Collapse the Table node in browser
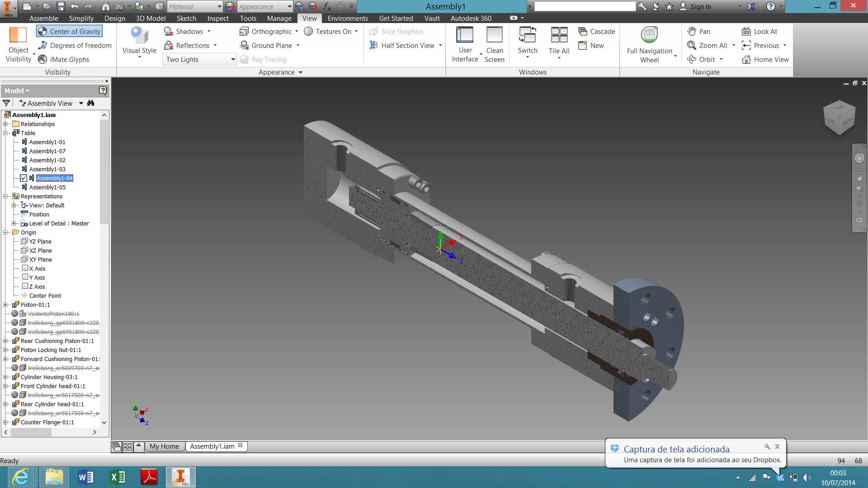Image resolution: width=868 pixels, height=488 pixels. point(5,133)
